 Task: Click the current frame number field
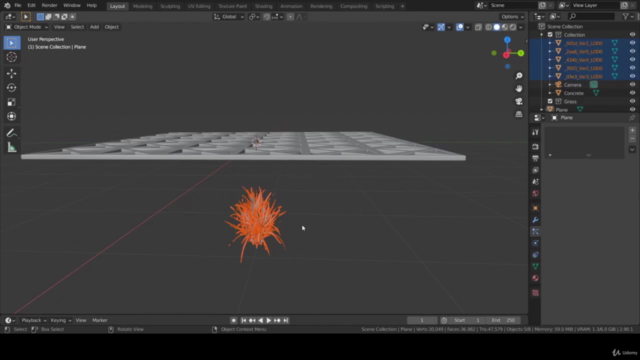pyautogui.click(x=422, y=320)
